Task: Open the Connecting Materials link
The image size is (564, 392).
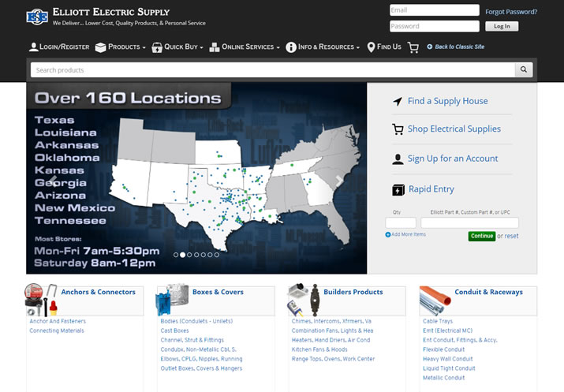Action: click(x=57, y=330)
